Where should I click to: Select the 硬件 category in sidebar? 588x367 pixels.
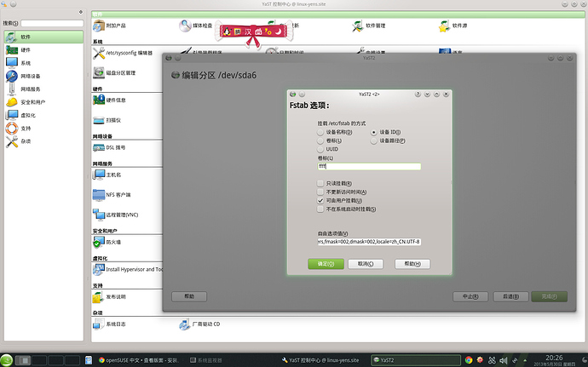tap(43, 50)
